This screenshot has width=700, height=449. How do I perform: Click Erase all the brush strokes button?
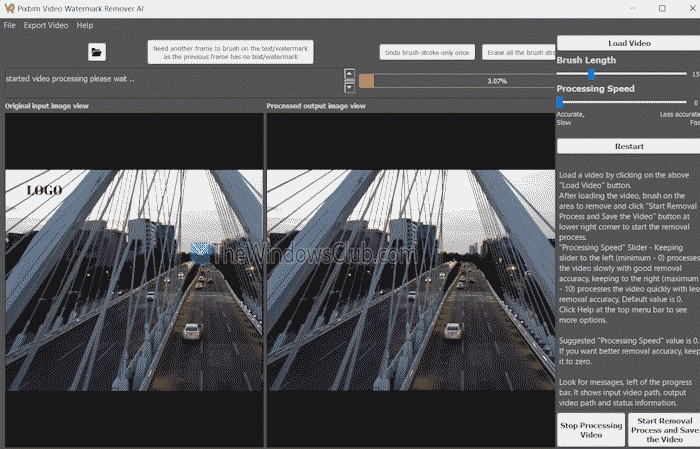click(x=519, y=52)
